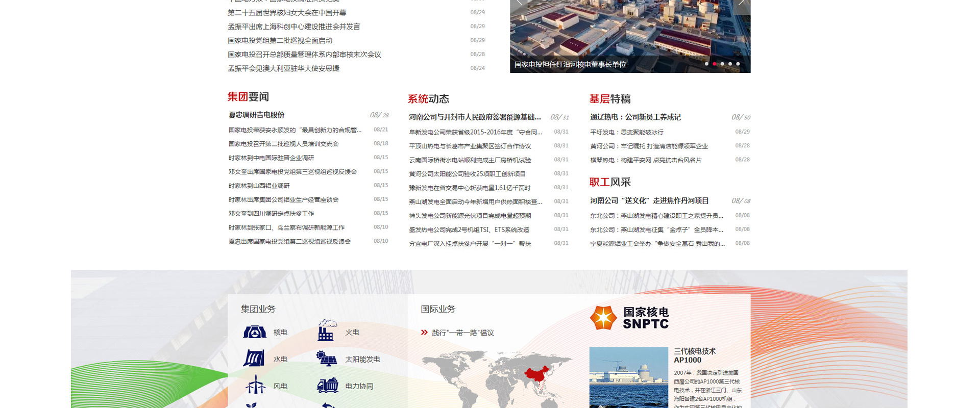Open the 系统动态 section heading
This screenshot has width=980, height=408.
(x=428, y=99)
